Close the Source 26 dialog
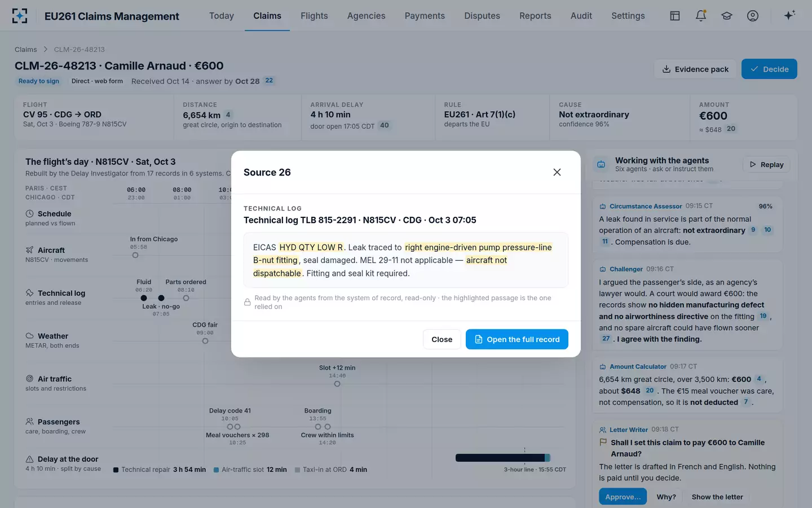The image size is (812, 508). pos(557,172)
